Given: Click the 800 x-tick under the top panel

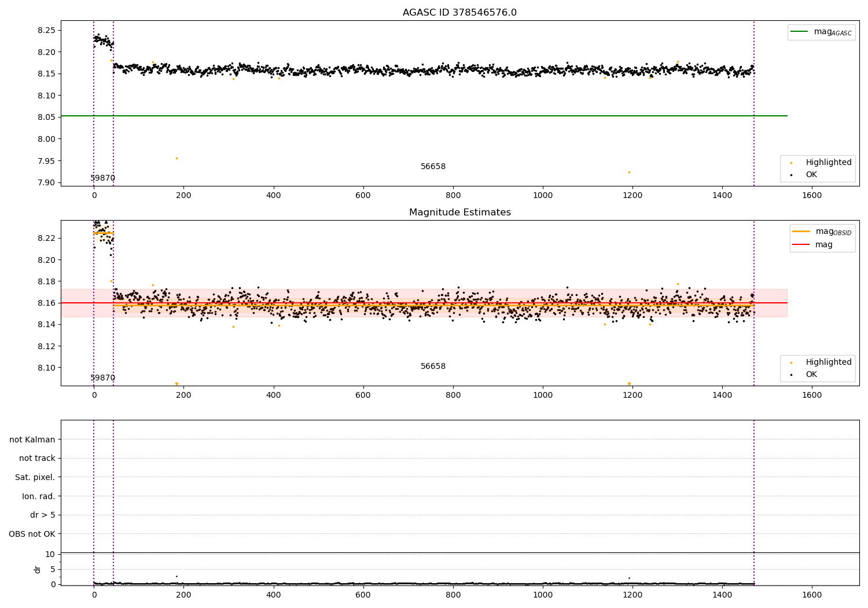Looking at the screenshot, I should [x=453, y=196].
